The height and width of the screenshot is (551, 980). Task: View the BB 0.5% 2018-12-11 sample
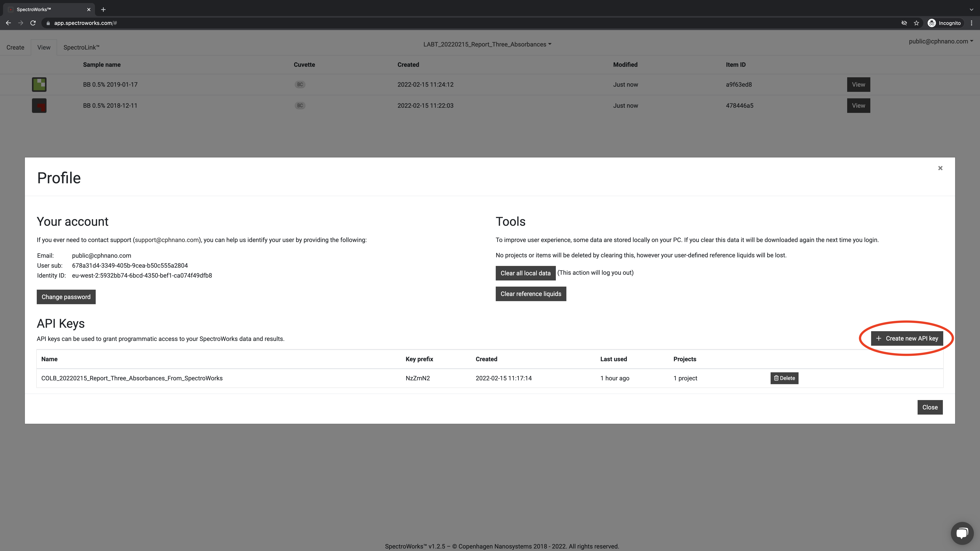(x=858, y=106)
